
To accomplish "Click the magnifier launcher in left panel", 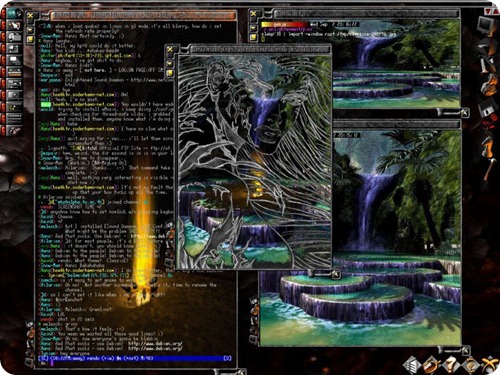I will (x=14, y=96).
